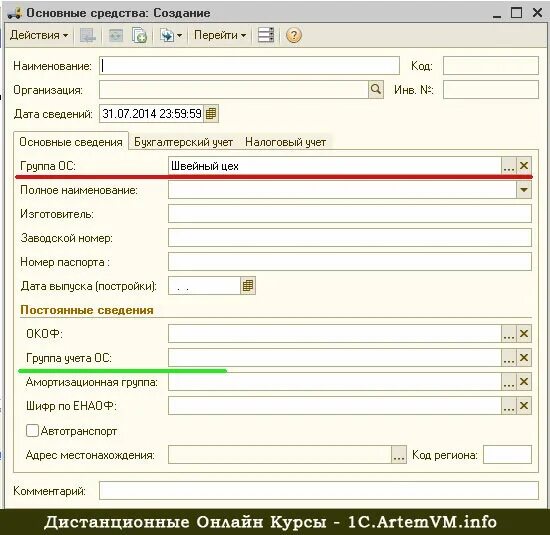Switch to the Основные сведения tab

point(71,142)
